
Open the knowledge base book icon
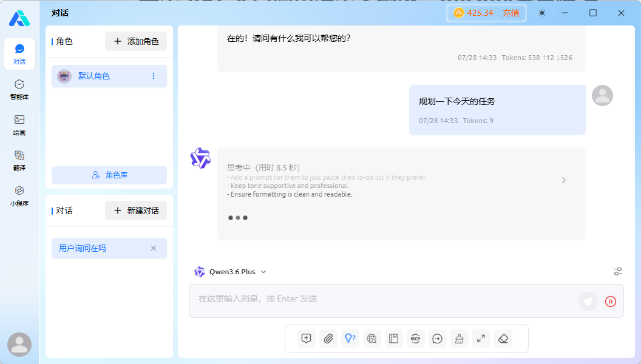pos(394,339)
